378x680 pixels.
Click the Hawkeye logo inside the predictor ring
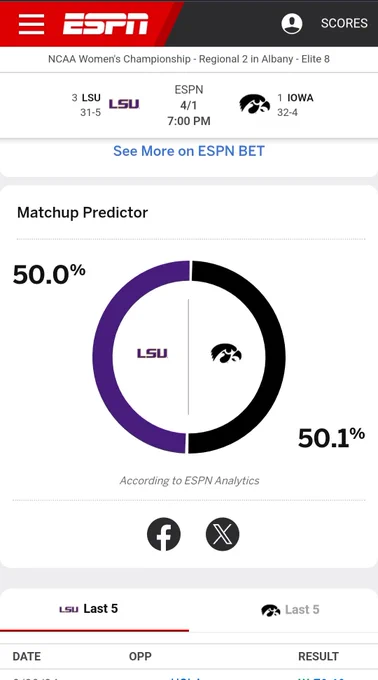[226, 353]
